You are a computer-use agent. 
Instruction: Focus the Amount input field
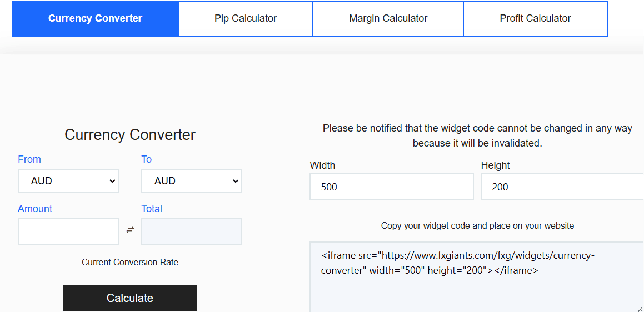coord(68,232)
